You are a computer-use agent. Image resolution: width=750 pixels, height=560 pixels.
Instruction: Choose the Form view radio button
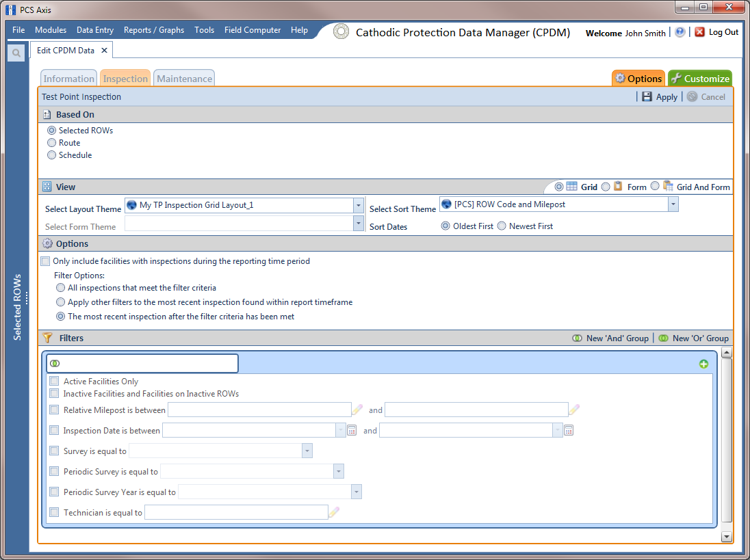point(606,187)
